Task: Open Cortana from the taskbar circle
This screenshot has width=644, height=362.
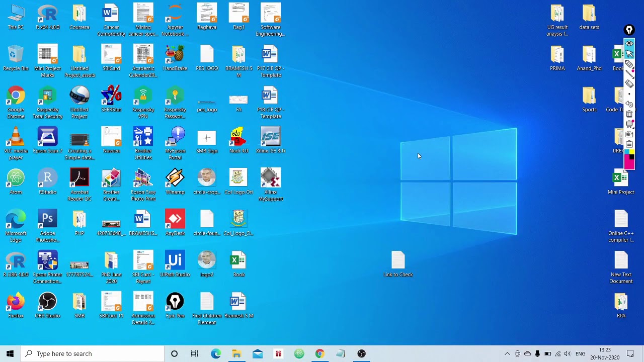Action: click(174, 353)
